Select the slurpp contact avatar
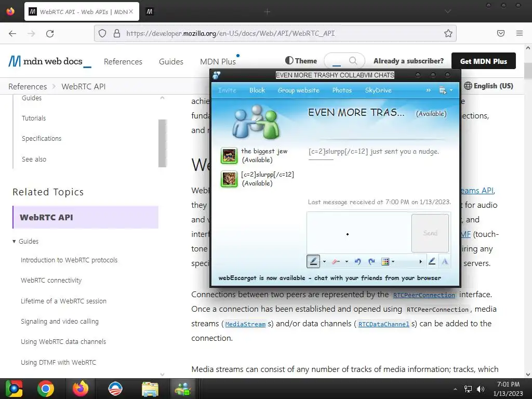Viewport: 532px width, 399px height. click(229, 179)
